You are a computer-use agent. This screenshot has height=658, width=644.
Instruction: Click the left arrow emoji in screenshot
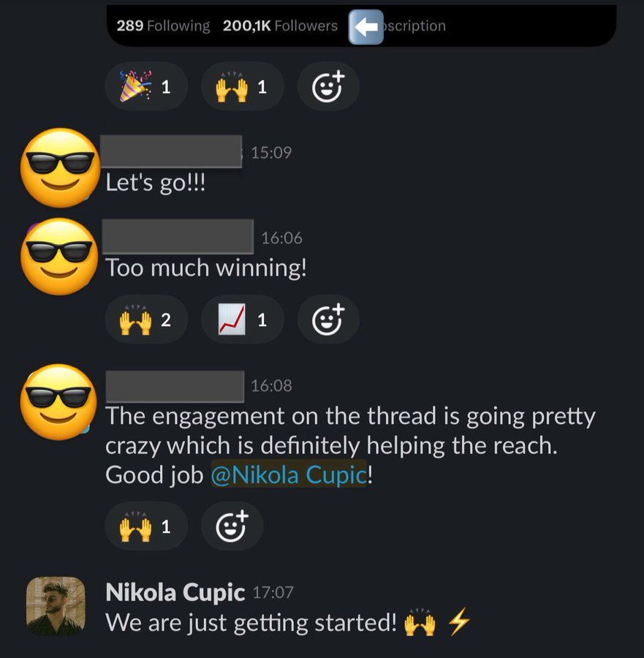365,27
